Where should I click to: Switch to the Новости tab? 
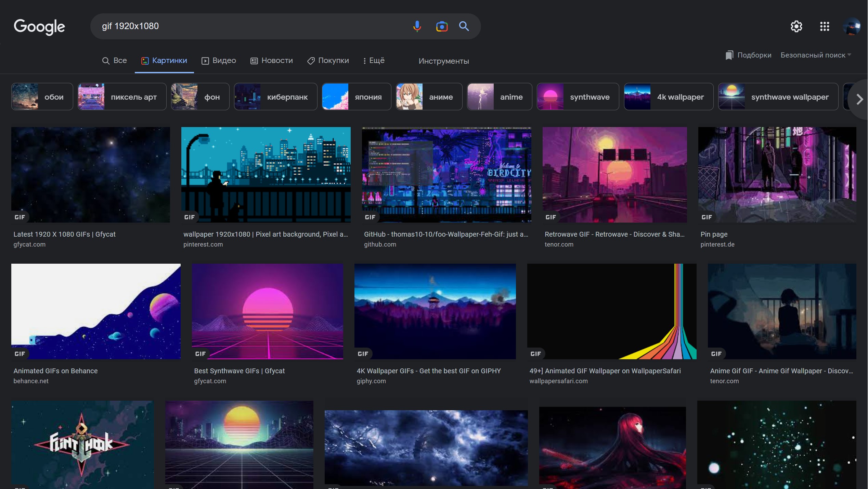pyautogui.click(x=272, y=61)
